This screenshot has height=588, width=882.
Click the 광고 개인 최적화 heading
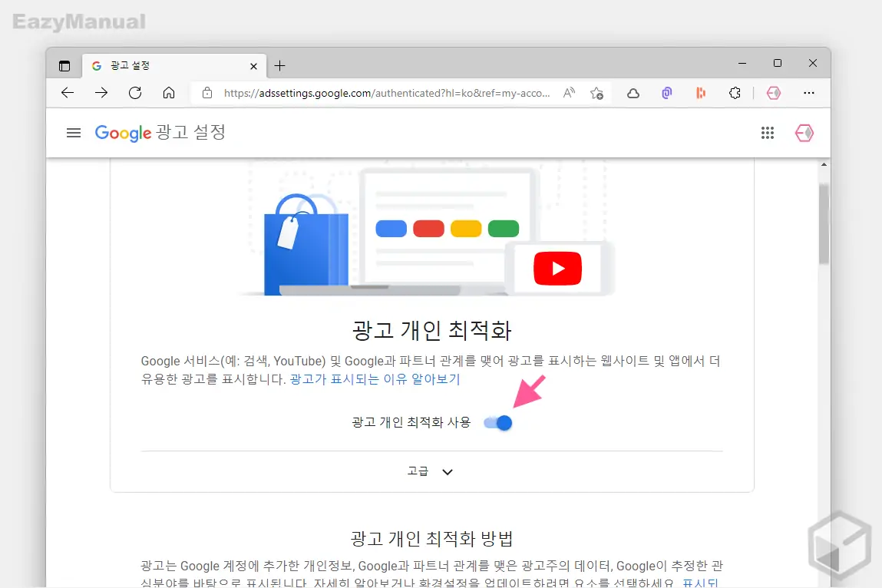tap(432, 330)
